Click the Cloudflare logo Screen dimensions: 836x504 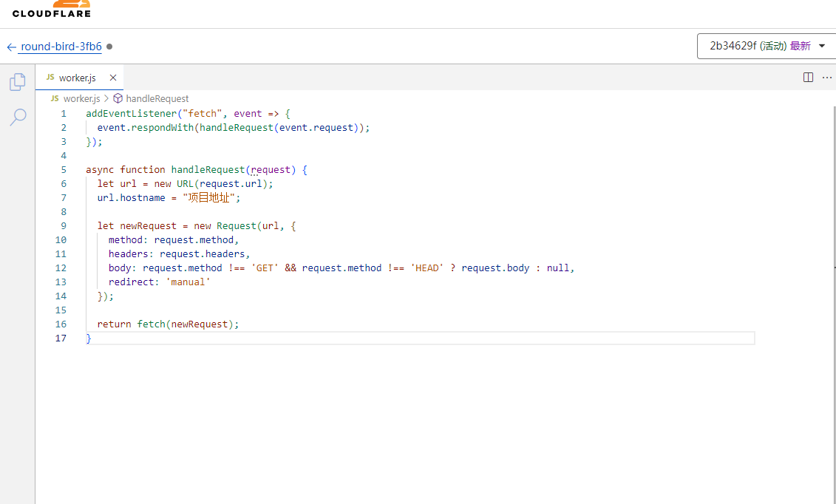tap(51, 9)
